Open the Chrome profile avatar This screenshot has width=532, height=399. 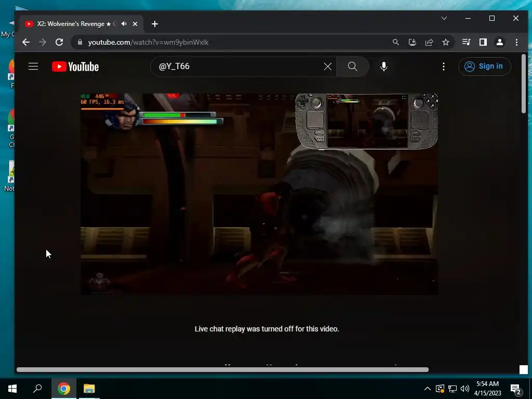click(499, 42)
